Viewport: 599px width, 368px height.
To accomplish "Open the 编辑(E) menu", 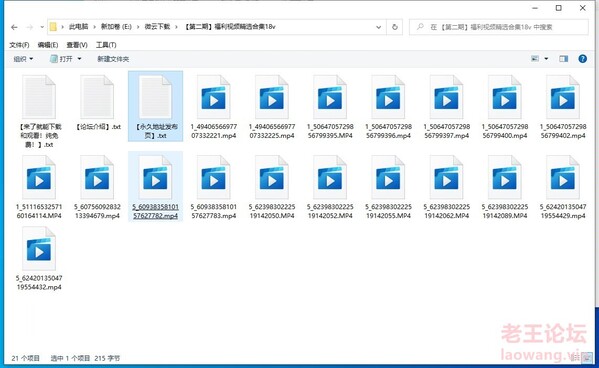I will tap(48, 45).
